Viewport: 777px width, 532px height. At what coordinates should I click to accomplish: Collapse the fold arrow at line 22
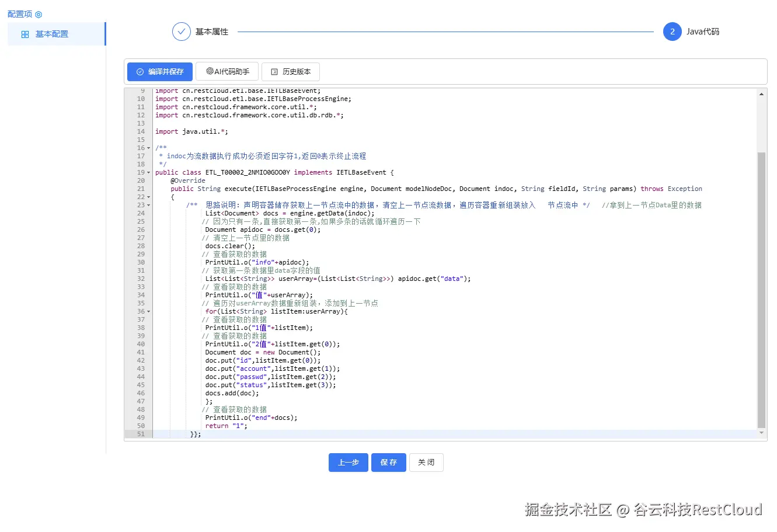149,197
